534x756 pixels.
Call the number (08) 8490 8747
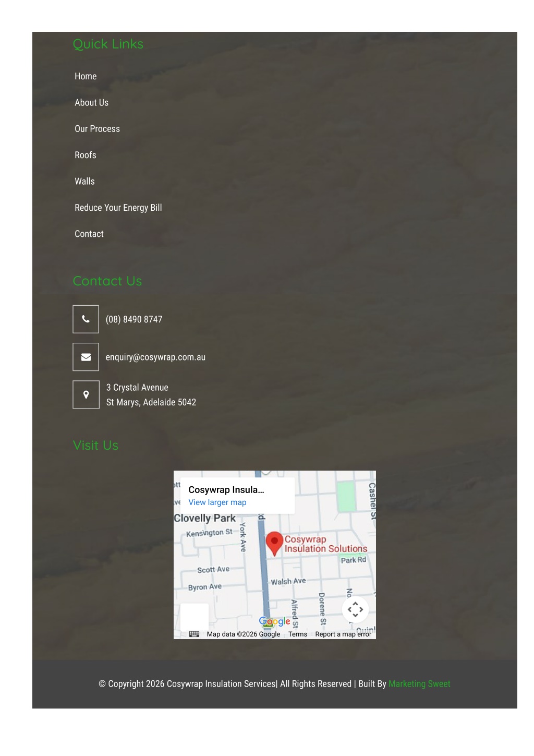(134, 319)
